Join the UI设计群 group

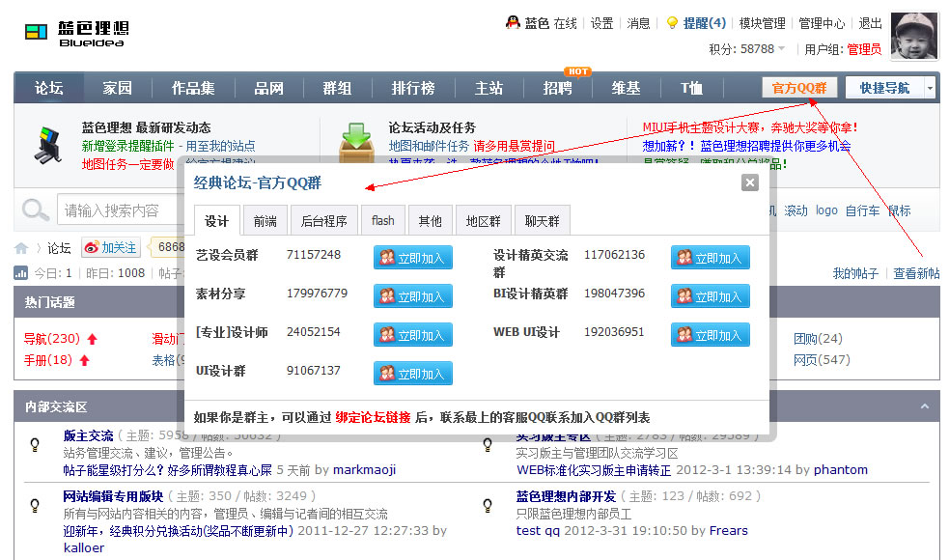point(413,374)
